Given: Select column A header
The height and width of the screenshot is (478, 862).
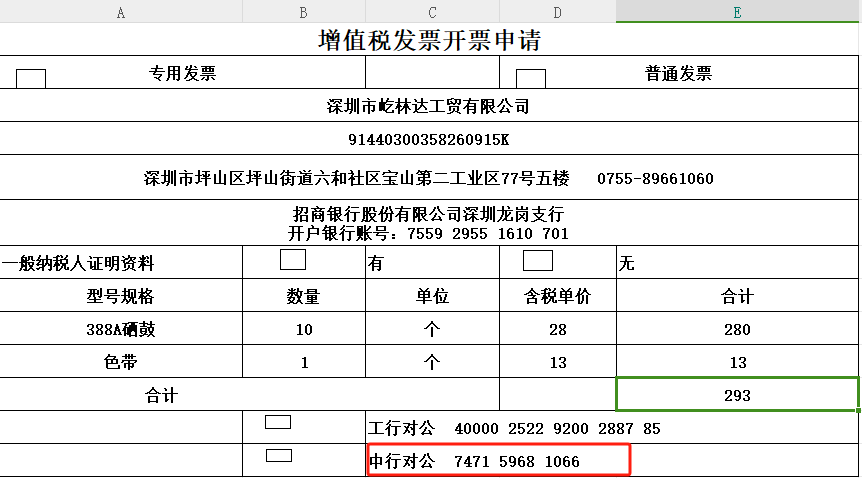Looking at the screenshot, I should click(x=121, y=12).
